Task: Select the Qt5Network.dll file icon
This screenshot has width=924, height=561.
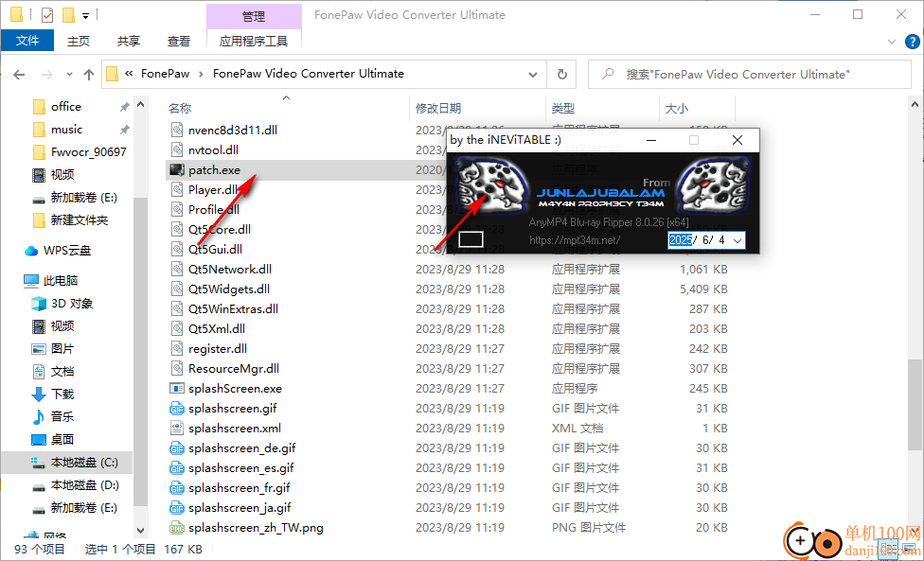Action: coord(177,270)
